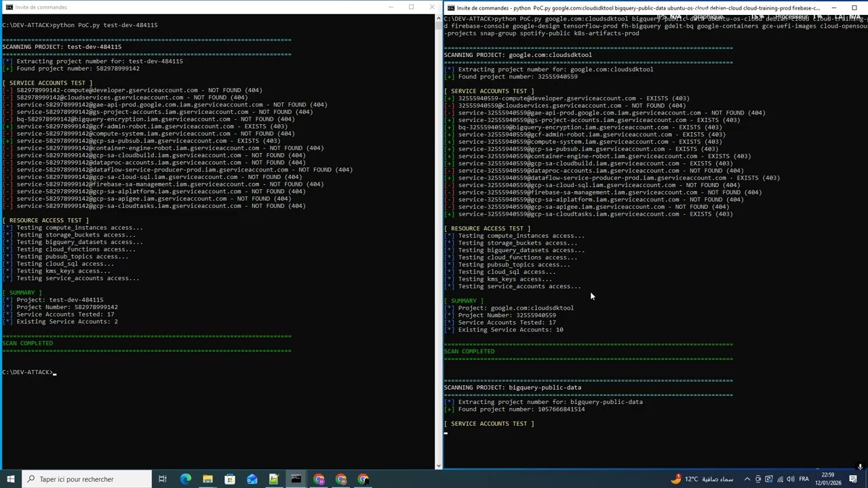The height and width of the screenshot is (488, 868).
Task: Maximize the left Command Prompt window
Action: [411, 7]
